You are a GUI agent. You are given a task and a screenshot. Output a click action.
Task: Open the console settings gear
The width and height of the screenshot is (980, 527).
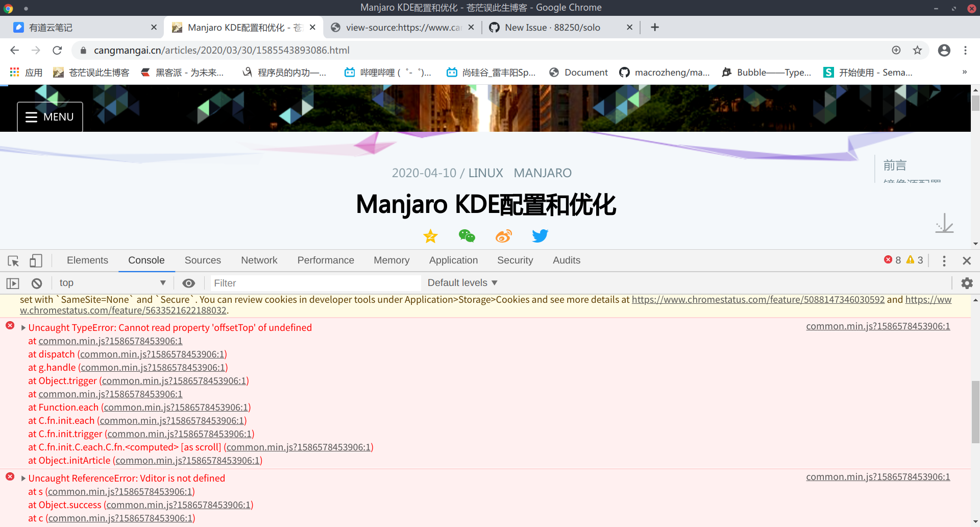pos(967,283)
